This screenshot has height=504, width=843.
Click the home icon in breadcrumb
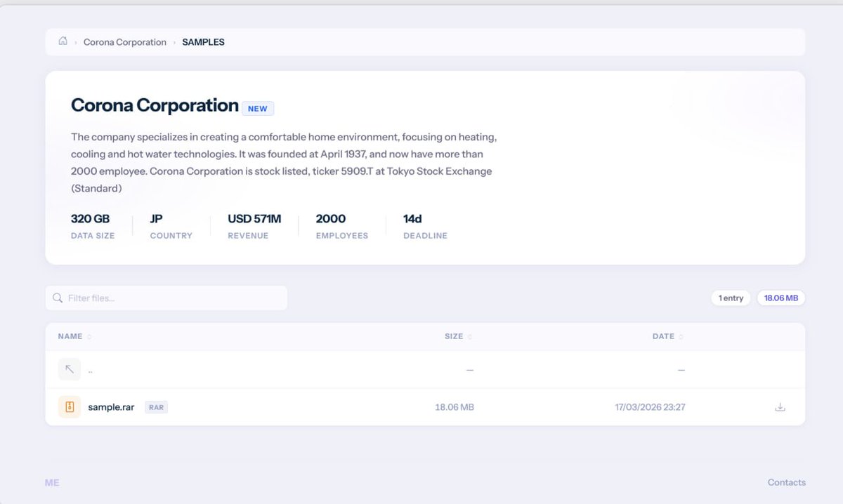click(x=63, y=41)
